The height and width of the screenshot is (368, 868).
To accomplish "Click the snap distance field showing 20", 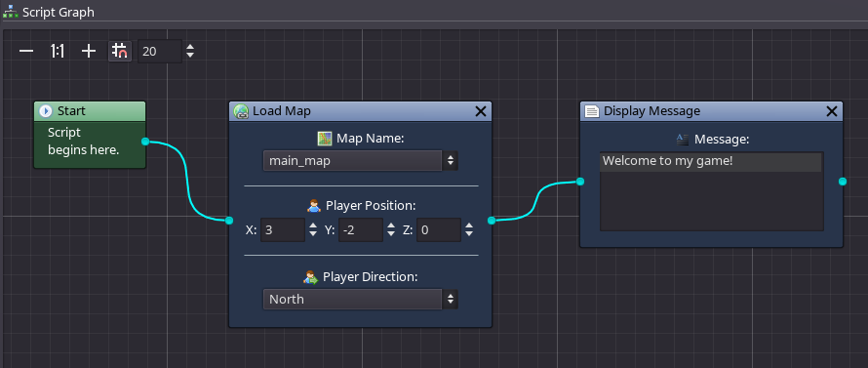I will tap(159, 51).
